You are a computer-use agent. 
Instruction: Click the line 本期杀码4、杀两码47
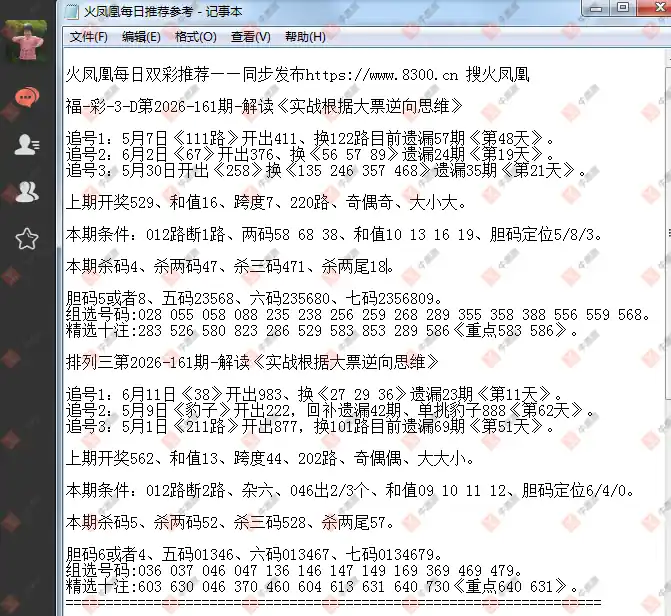[230, 267]
